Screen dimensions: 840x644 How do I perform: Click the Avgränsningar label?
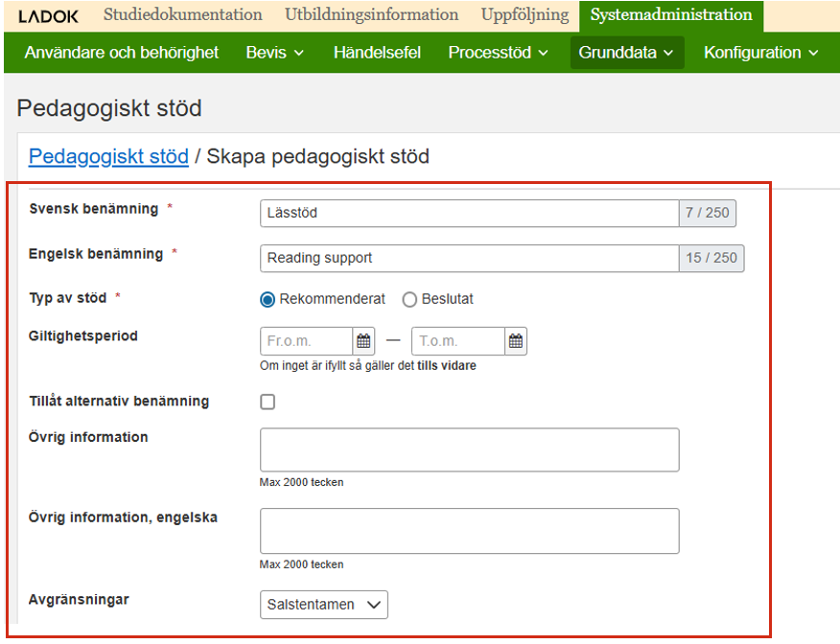(79, 600)
